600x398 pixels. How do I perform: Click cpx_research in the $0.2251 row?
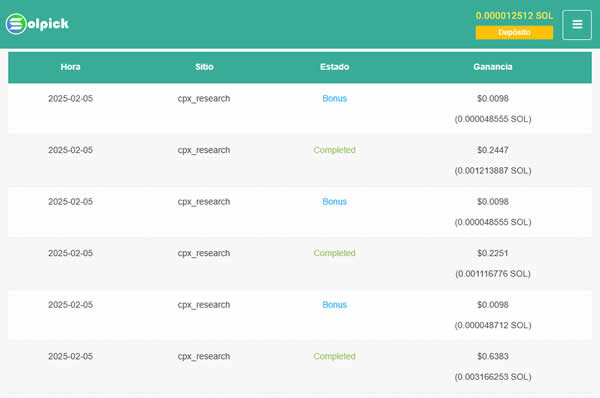point(204,253)
